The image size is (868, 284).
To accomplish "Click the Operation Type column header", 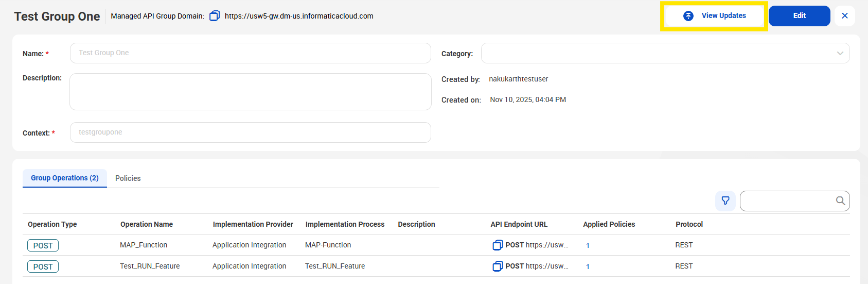I will coord(52,225).
